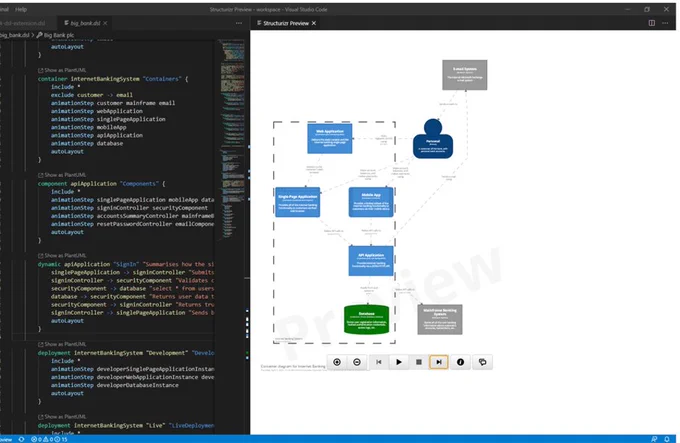Click 'component apiApplication' code line

[x=101, y=183]
